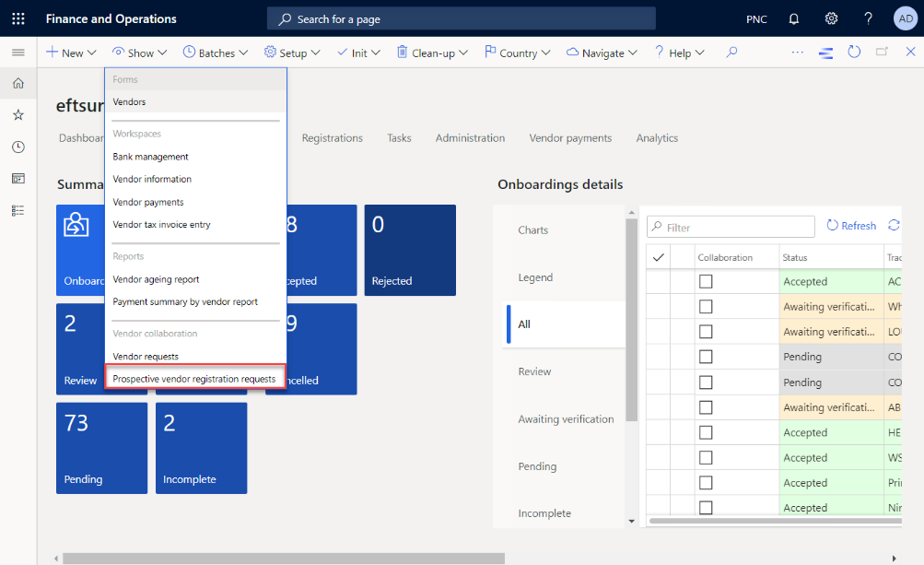Open notifications bell icon
Image resolution: width=924 pixels, height=565 pixels.
794,18
